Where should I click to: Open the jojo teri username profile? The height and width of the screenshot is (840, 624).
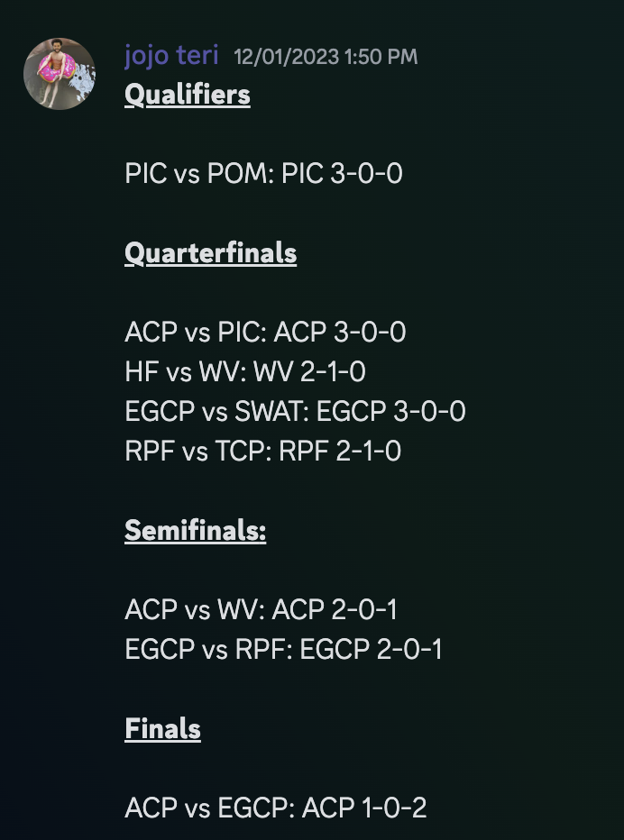pos(171,56)
